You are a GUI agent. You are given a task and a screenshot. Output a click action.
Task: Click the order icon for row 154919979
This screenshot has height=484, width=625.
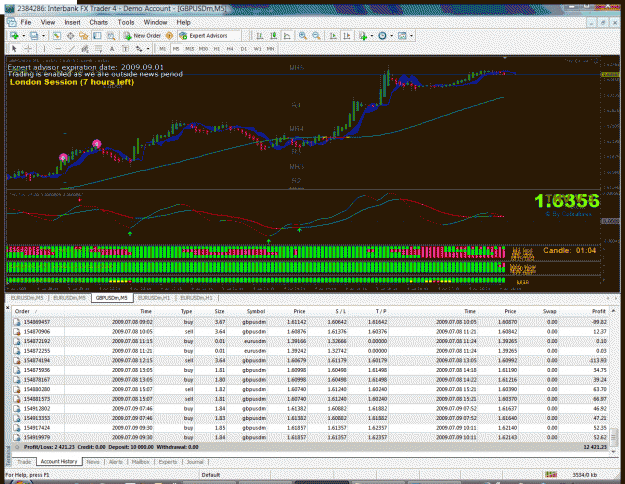pos(17,437)
